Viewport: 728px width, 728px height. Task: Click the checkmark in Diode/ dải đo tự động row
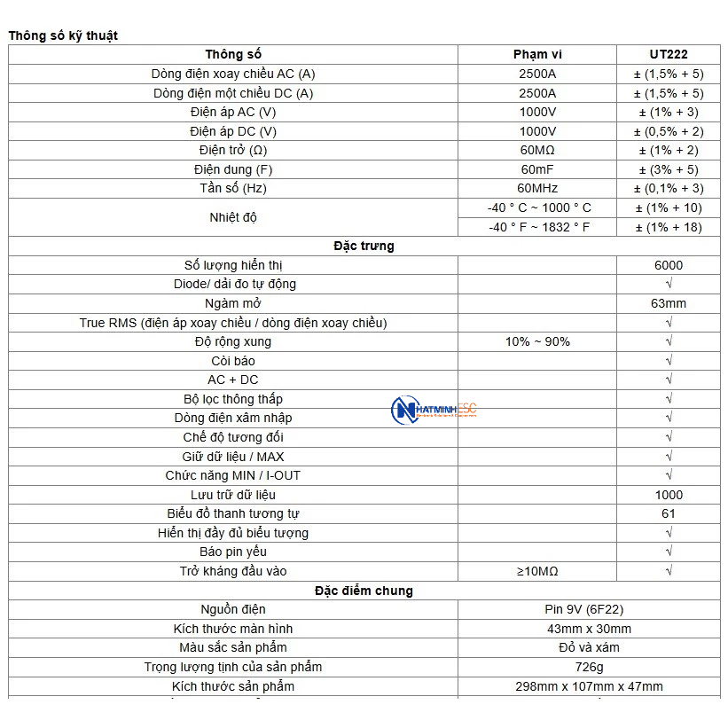669,284
